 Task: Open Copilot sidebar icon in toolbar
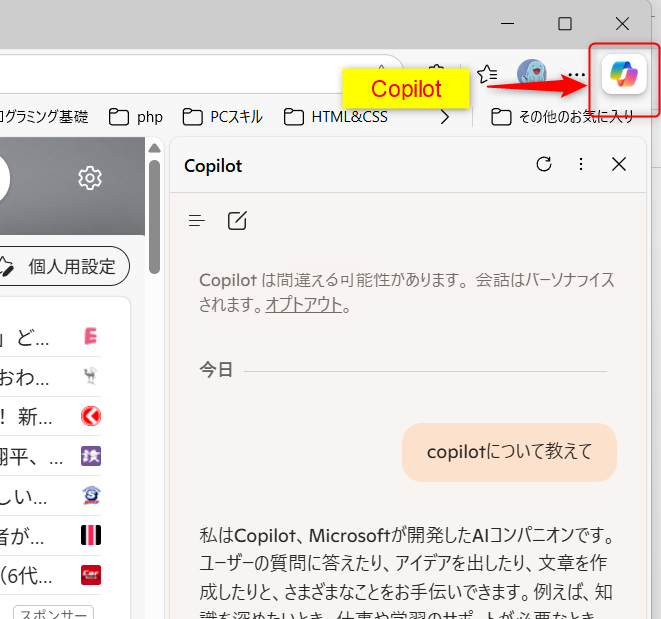coord(624,74)
